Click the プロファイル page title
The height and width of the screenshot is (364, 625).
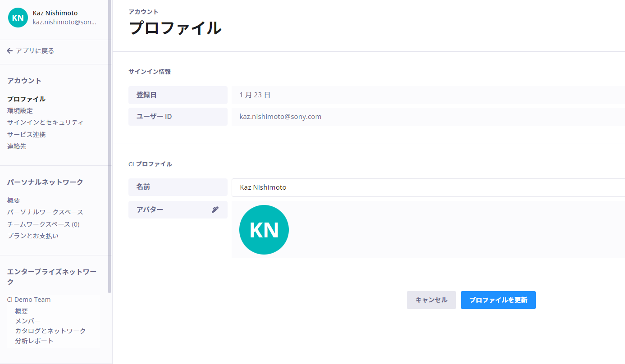[x=175, y=28]
